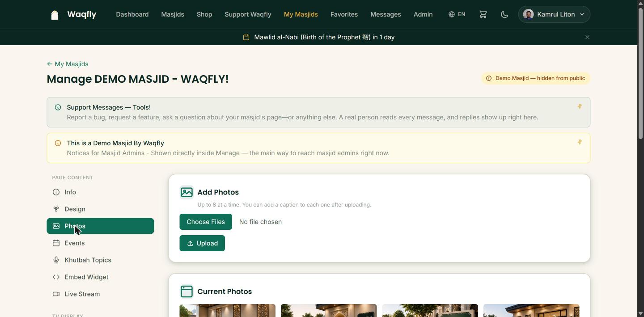
Task: Open Embed Widget in sidebar
Action: tap(100, 277)
